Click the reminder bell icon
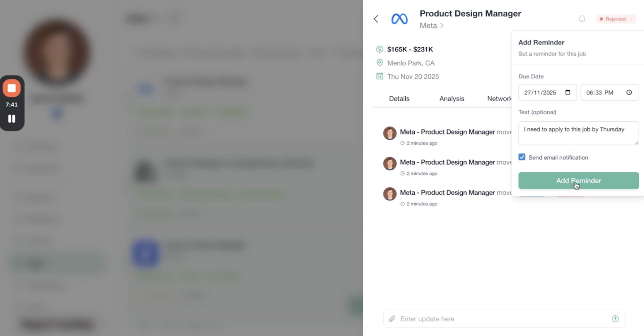 pos(582,19)
